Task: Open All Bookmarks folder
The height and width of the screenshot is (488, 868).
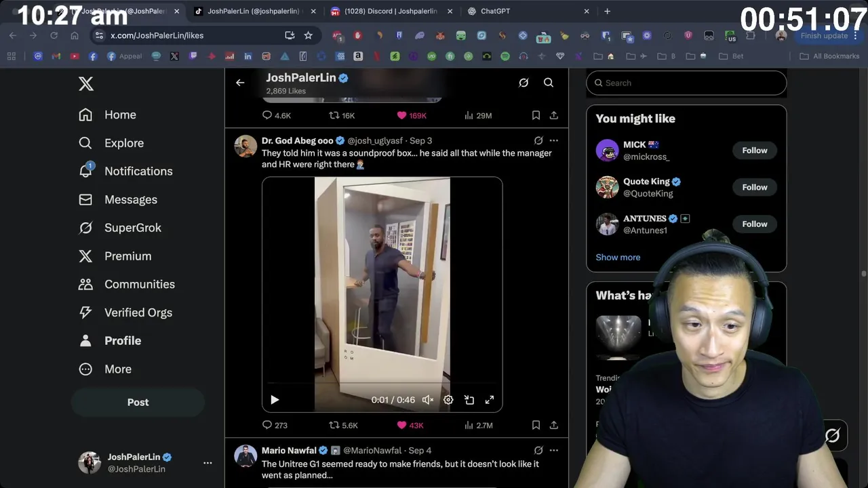Action: pyautogui.click(x=829, y=56)
